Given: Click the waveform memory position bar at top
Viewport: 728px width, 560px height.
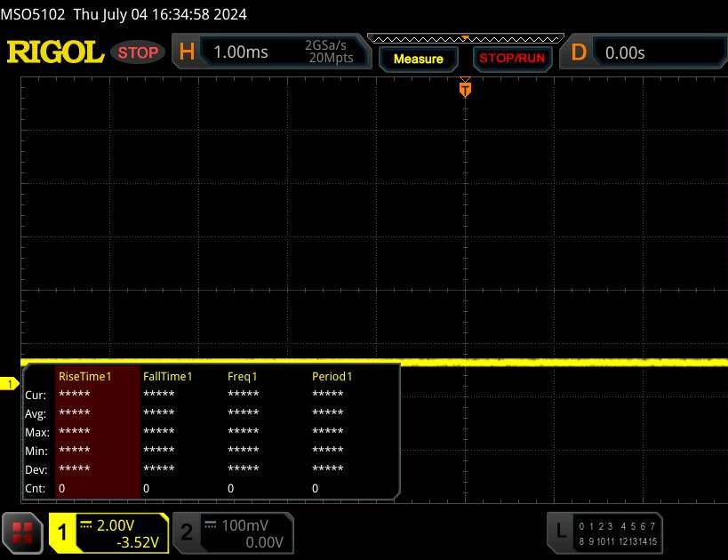Looking at the screenshot, I should click(x=464, y=38).
